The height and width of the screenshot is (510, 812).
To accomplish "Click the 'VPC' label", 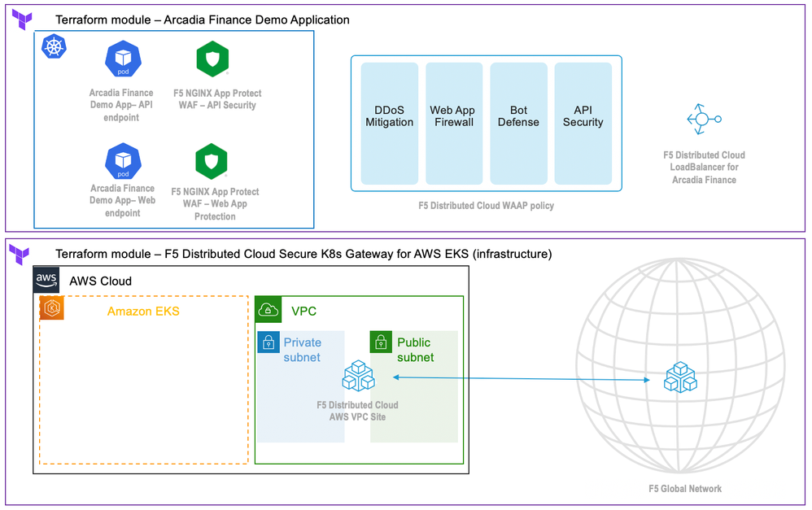I will click(x=303, y=312).
